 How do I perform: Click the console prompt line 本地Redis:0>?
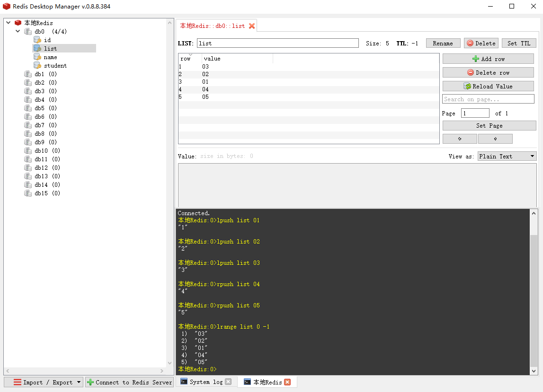pos(197,369)
